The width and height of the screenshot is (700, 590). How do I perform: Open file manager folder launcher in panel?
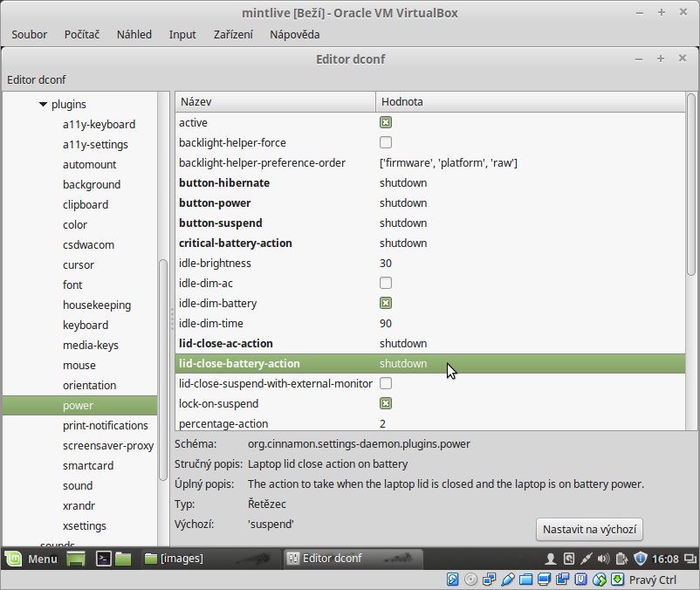click(123, 559)
